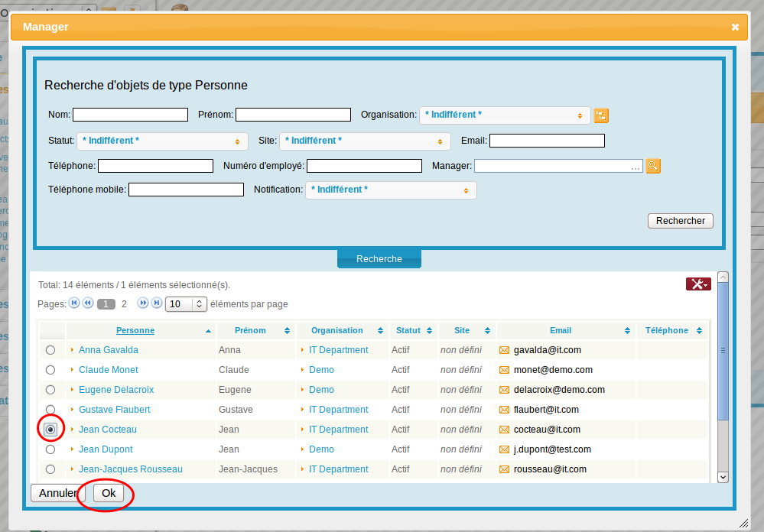This screenshot has width=764, height=532.
Task: Click the next page arrow icon
Action: point(143,303)
